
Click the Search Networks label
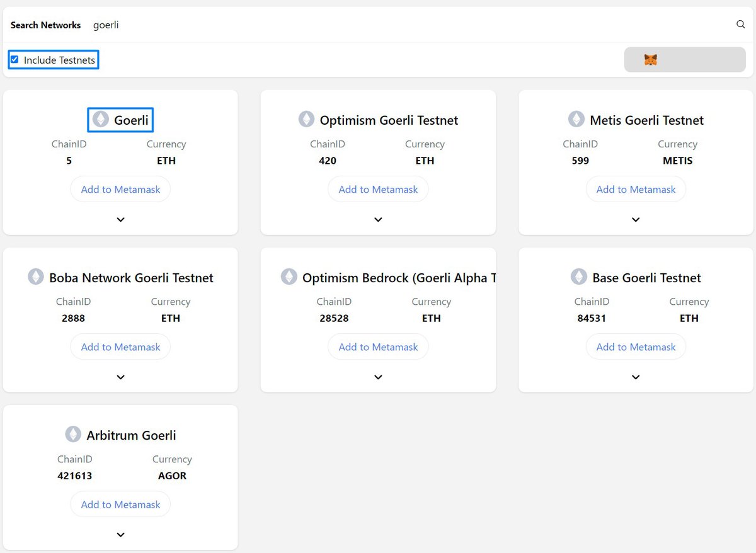coord(45,25)
